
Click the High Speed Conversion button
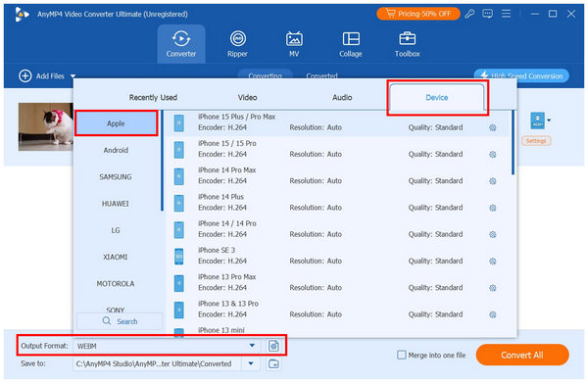pyautogui.click(x=521, y=75)
